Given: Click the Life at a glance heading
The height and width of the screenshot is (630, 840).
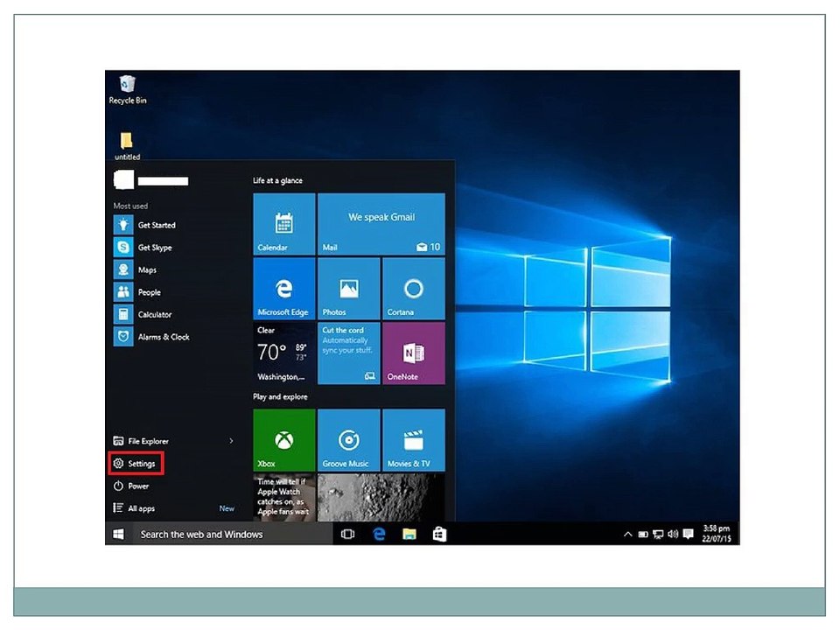Looking at the screenshot, I should [x=277, y=180].
